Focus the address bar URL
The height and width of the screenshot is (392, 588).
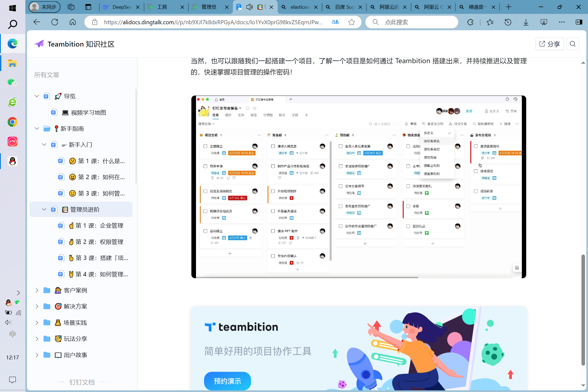[x=213, y=22]
